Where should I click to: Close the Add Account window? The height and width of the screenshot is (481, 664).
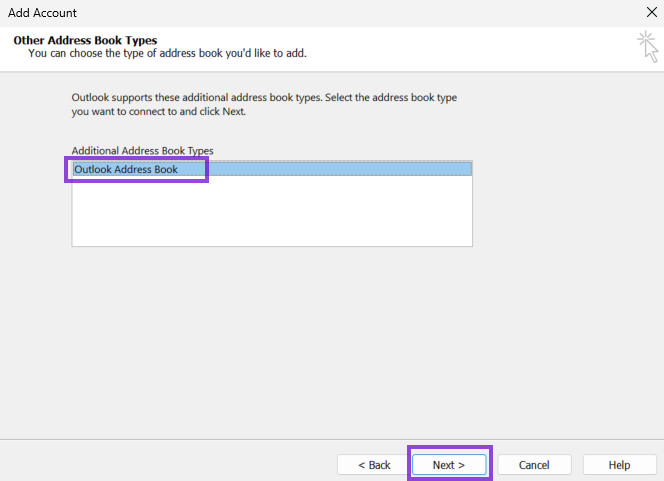coord(652,12)
